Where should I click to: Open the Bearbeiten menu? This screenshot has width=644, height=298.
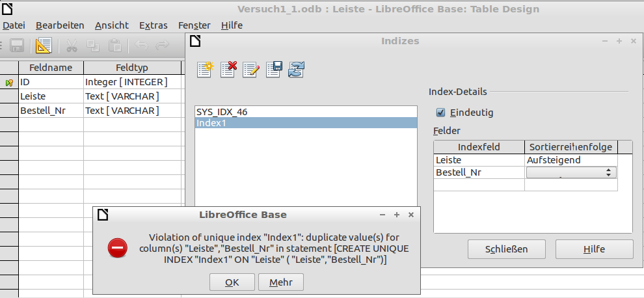point(60,25)
